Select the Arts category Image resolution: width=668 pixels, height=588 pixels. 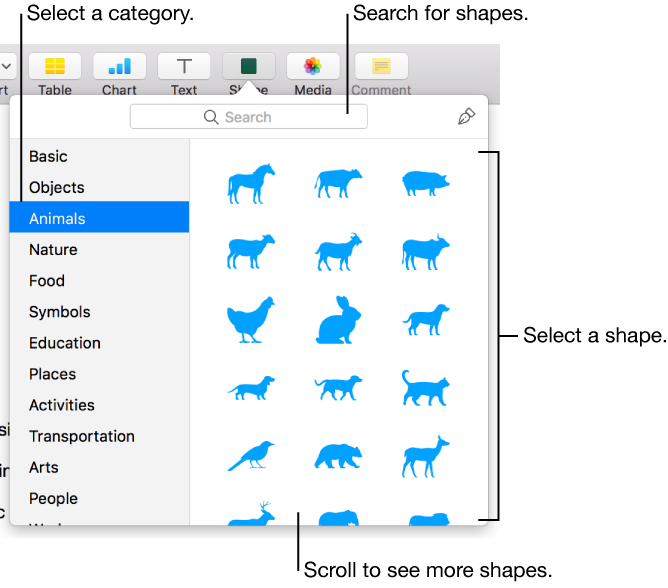tap(99, 467)
